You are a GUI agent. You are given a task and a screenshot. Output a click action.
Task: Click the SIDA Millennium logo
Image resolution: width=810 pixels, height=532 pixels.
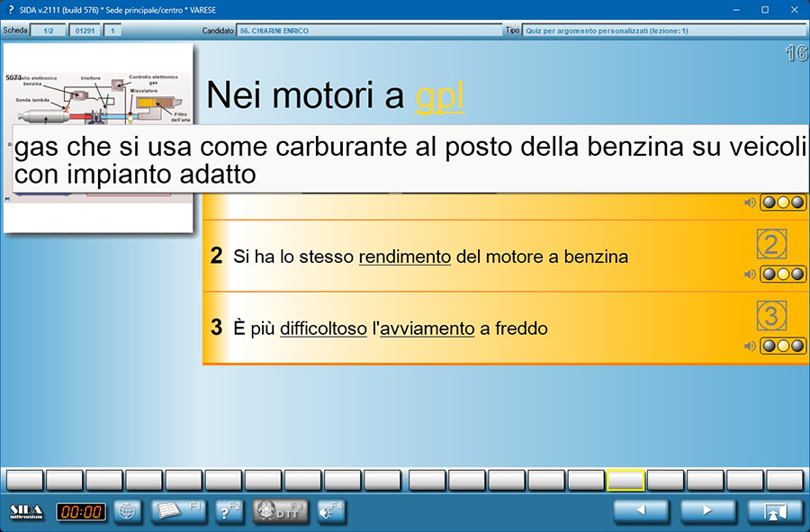click(26, 511)
